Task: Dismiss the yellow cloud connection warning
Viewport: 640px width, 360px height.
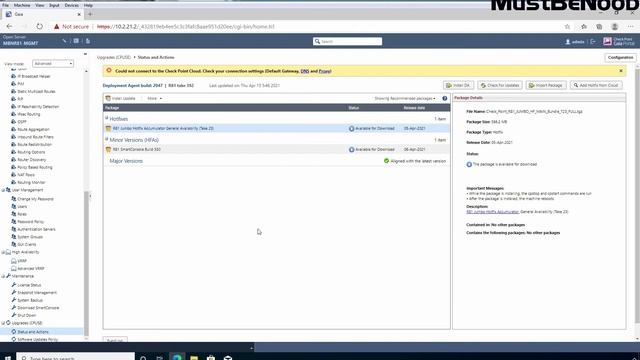Action: [621, 71]
